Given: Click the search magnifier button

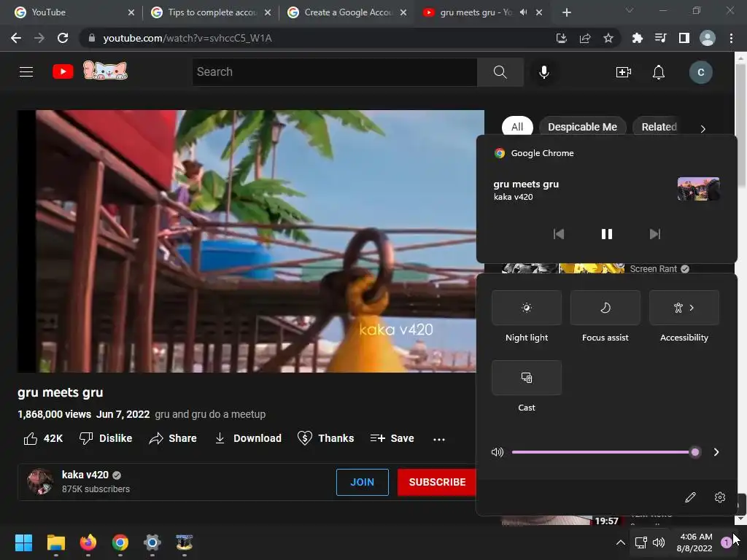Looking at the screenshot, I should (x=500, y=72).
